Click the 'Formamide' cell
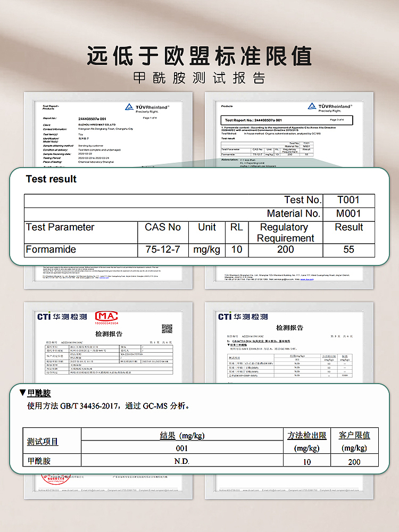This screenshot has width=399, height=532. click(81, 250)
